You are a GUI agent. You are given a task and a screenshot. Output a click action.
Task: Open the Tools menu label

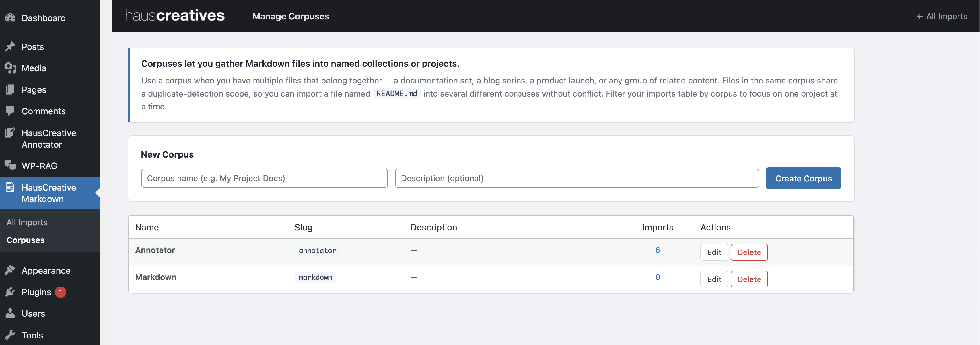click(x=32, y=335)
